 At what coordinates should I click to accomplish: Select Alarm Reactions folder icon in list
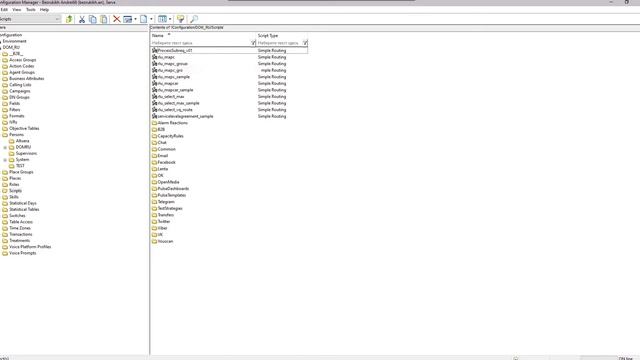coord(155,123)
